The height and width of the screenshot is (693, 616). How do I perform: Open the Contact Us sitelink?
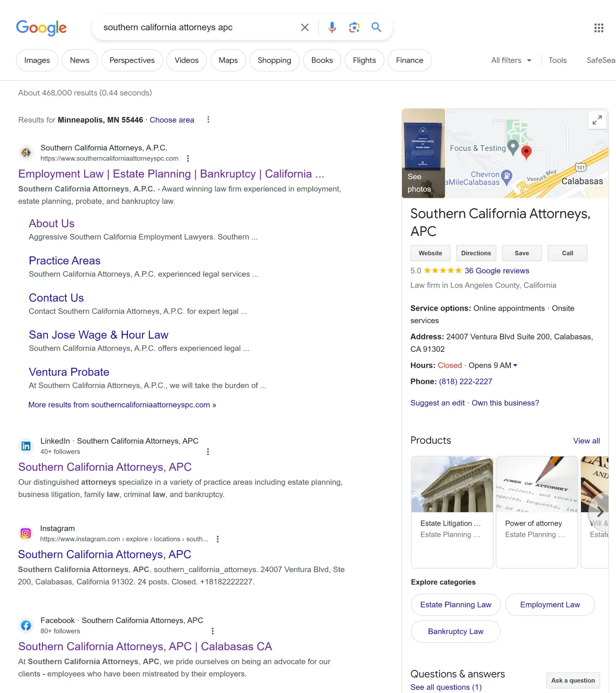coord(56,298)
